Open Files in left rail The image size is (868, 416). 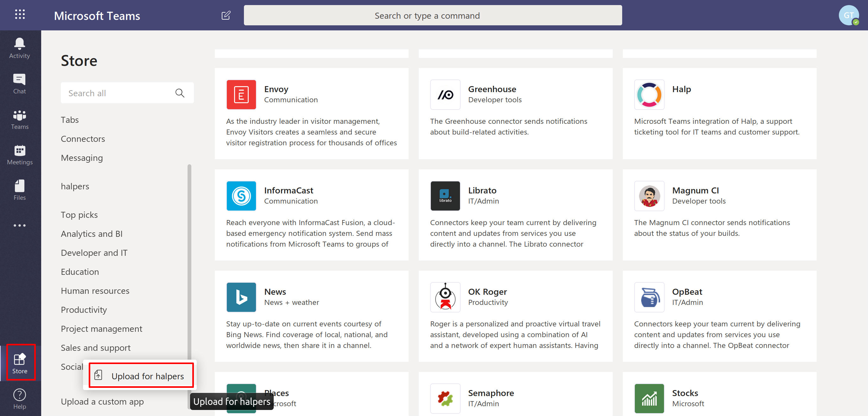tap(20, 190)
